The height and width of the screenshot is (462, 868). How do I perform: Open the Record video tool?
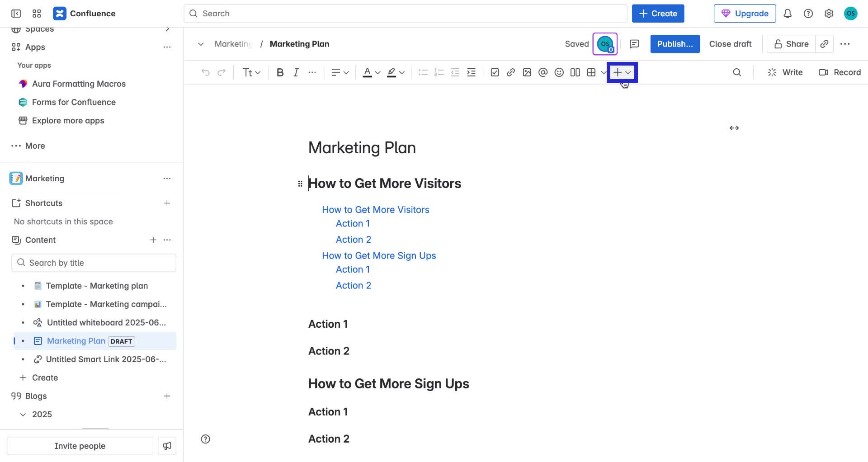(840, 72)
